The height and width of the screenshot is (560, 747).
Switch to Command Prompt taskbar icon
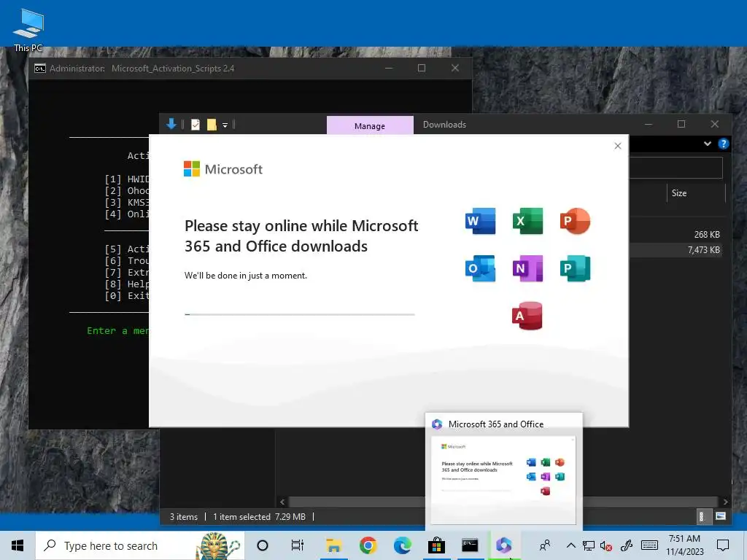tap(470, 545)
